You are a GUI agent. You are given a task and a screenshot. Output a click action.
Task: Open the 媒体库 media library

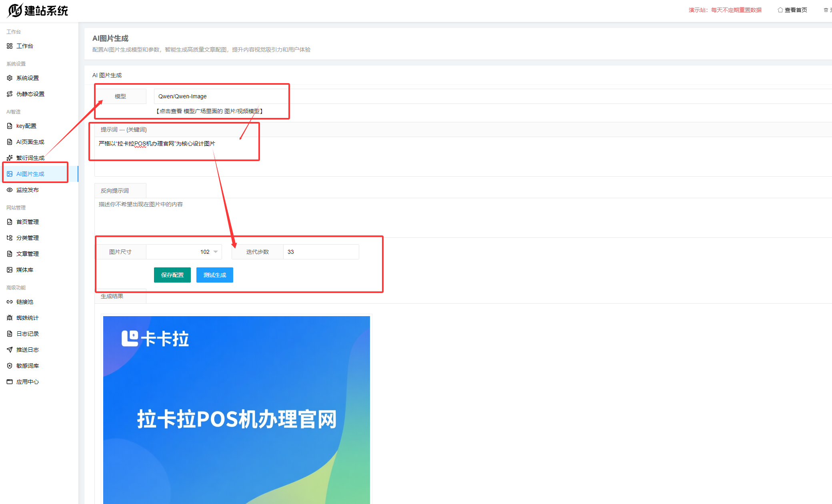coord(25,269)
